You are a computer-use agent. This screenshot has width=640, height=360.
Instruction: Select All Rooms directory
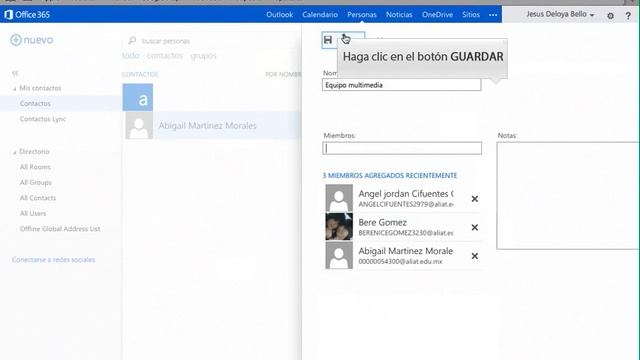pos(35,167)
